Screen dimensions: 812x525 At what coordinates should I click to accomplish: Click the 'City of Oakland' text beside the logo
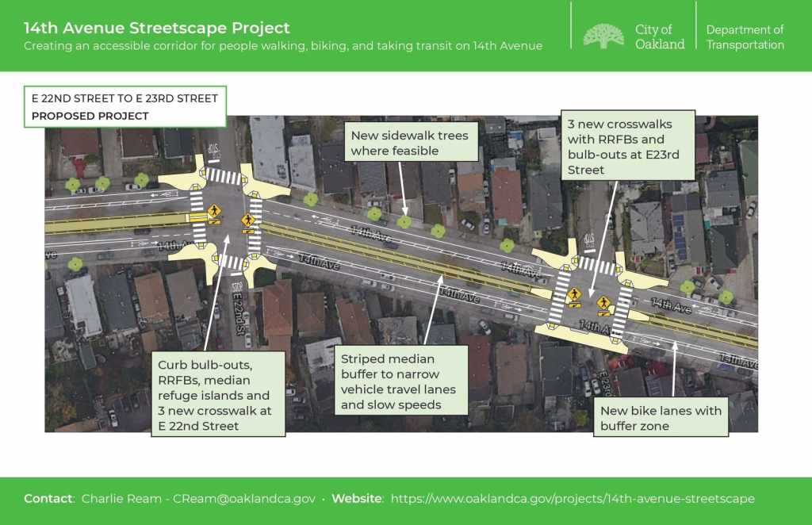click(659, 36)
